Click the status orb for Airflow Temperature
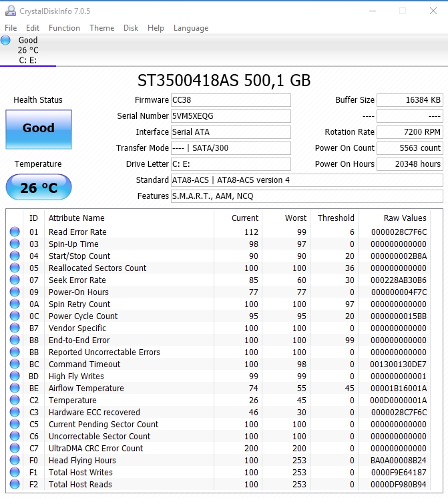448x498 pixels. click(x=15, y=388)
